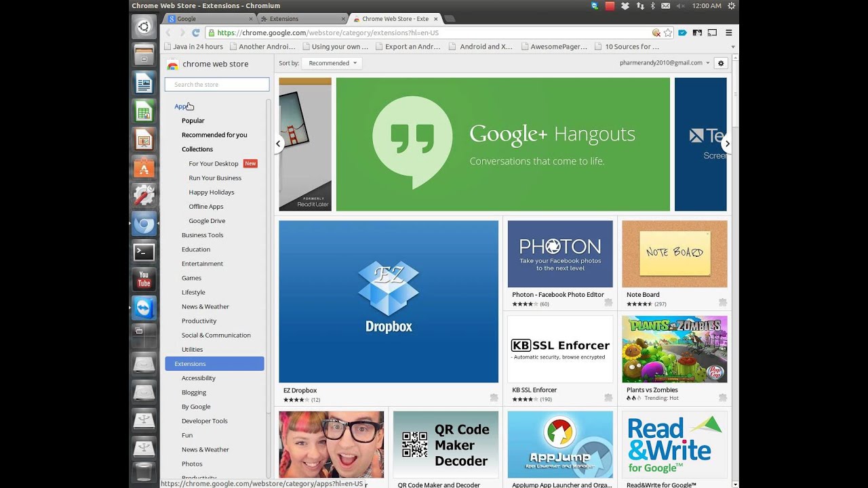This screenshot has width=868, height=488.
Task: Open EZ Dropbox thumbnail
Action: click(x=389, y=302)
